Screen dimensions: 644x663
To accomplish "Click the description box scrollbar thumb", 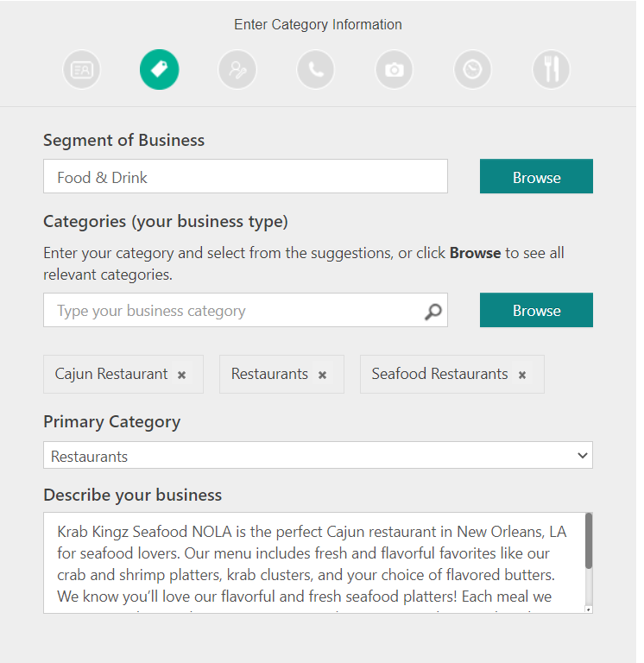I will click(x=589, y=540).
